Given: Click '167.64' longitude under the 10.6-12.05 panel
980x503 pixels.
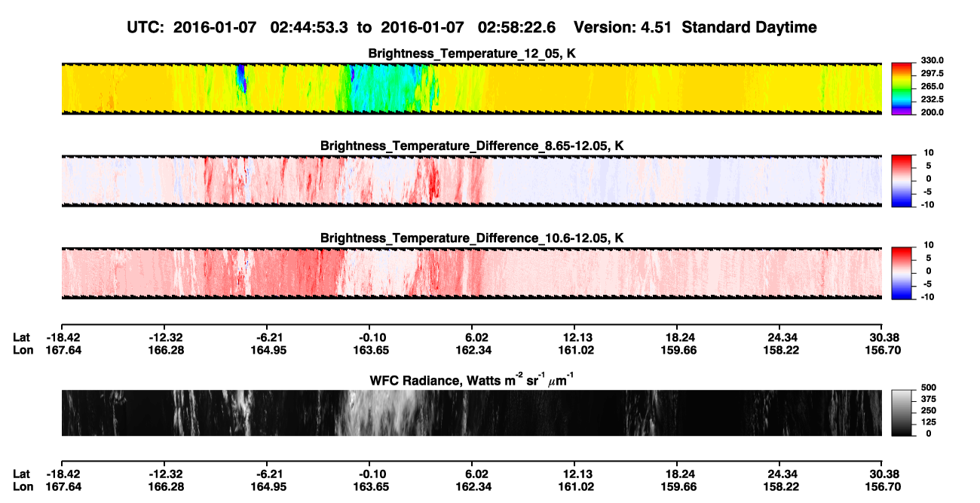Looking at the screenshot, I should click(63, 350).
